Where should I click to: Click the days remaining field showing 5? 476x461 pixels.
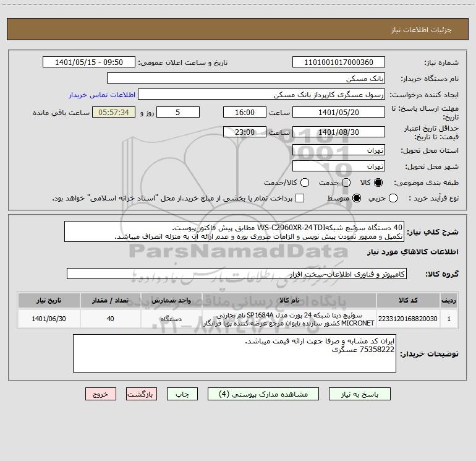tap(178, 112)
